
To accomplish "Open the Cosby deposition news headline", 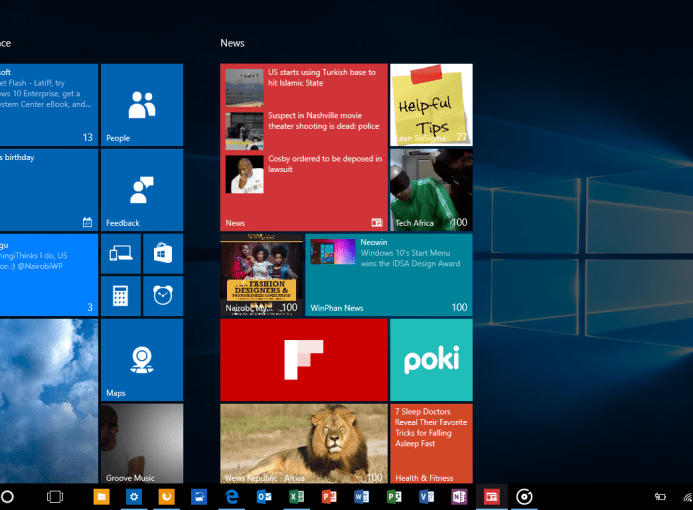I will click(x=324, y=164).
